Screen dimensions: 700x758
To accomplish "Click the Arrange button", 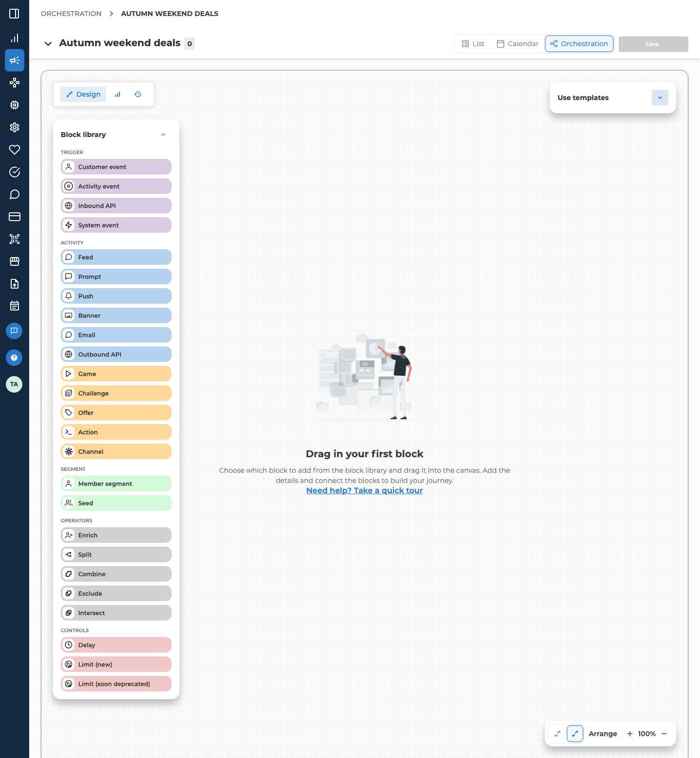I will (603, 734).
